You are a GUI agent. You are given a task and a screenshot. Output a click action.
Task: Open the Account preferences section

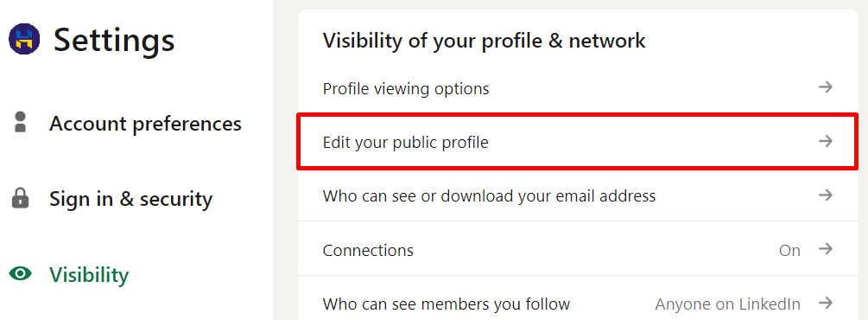(145, 123)
